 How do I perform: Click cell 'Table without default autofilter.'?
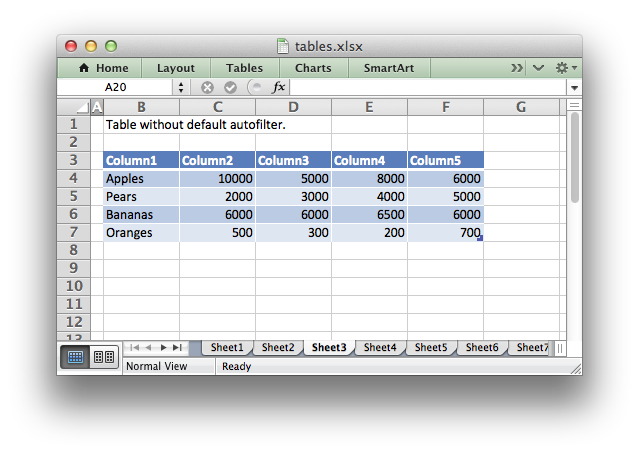tap(196, 124)
